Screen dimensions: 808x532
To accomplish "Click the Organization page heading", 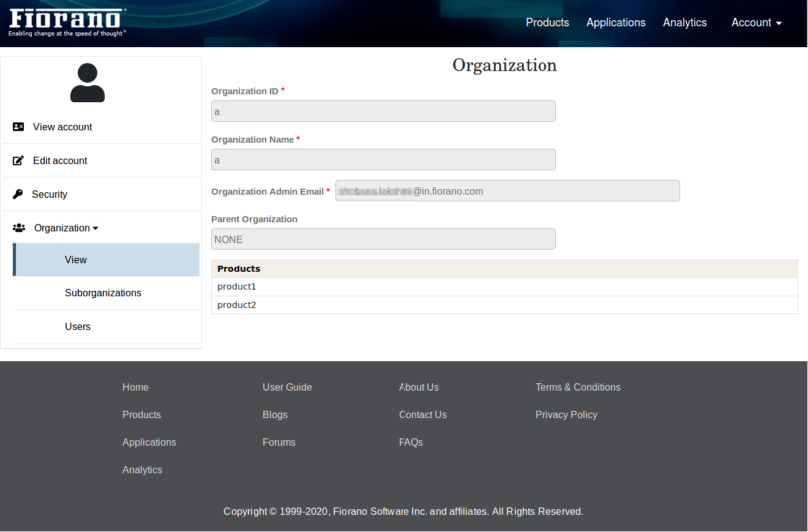I will tap(504, 65).
